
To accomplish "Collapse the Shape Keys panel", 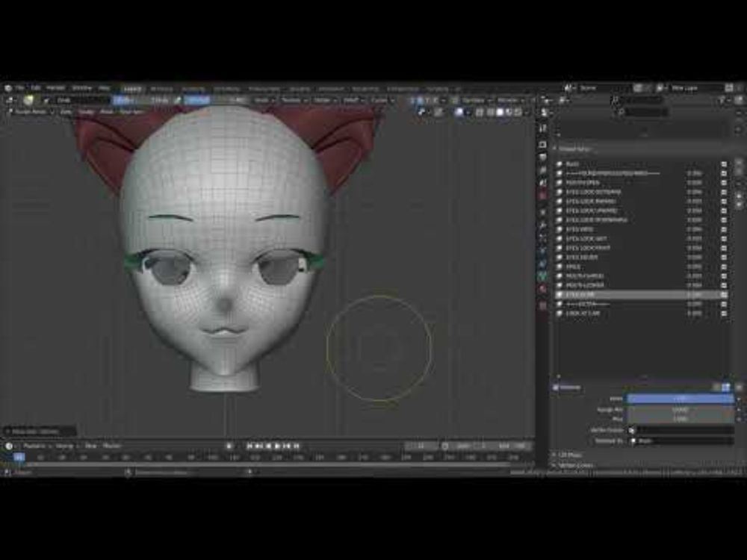I will pos(572,149).
